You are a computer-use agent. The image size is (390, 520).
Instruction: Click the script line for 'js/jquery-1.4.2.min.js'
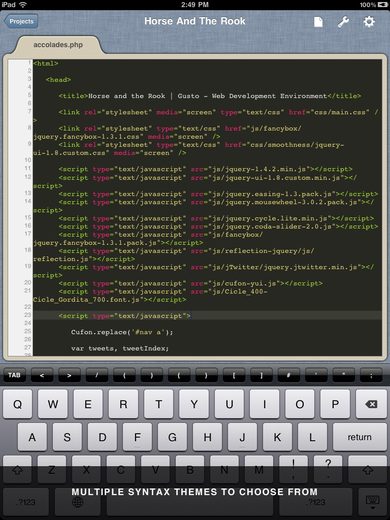coord(205,169)
